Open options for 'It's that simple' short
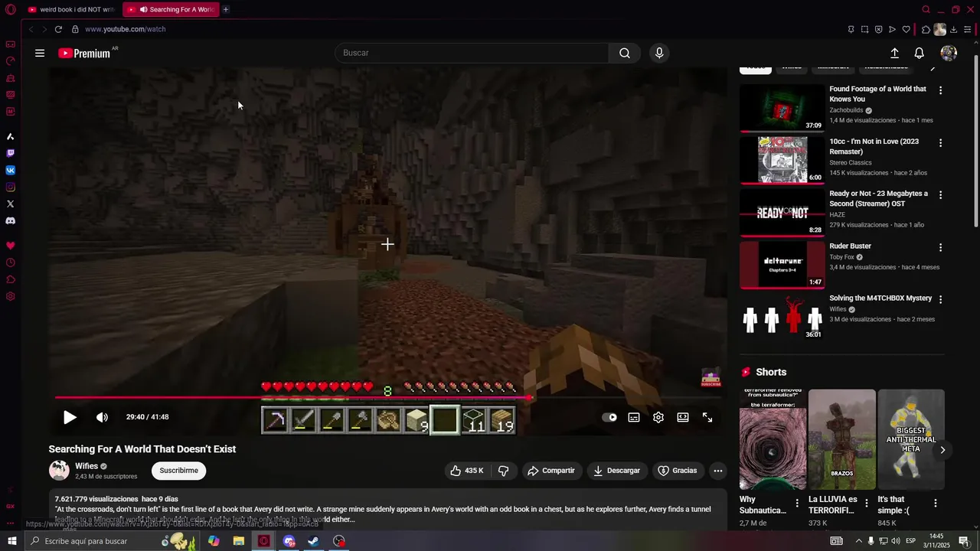The width and height of the screenshot is (980, 551). (x=935, y=504)
